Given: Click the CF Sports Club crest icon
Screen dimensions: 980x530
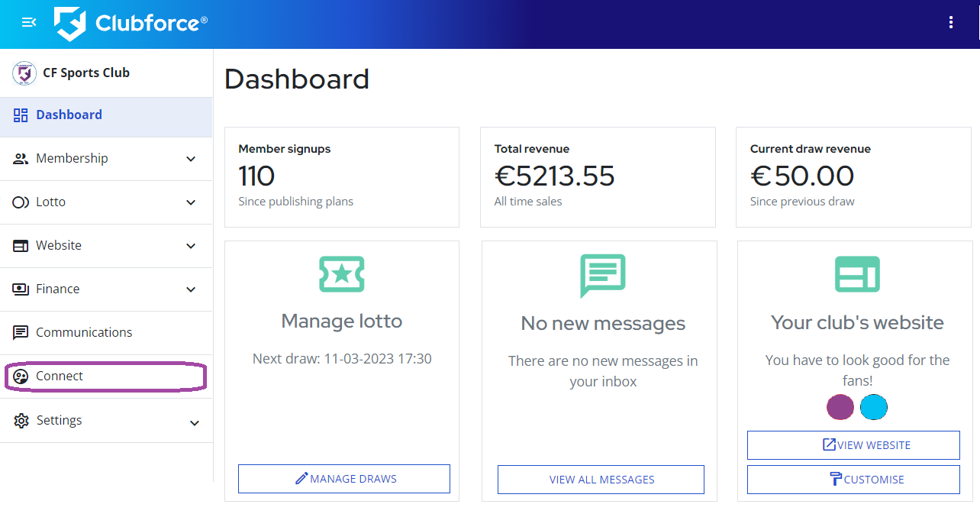Looking at the screenshot, I should [24, 73].
